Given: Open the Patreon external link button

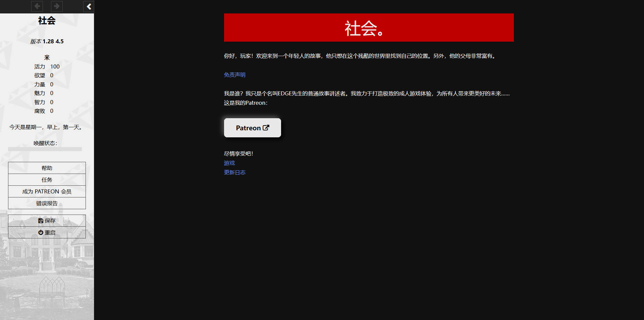Looking at the screenshot, I should point(252,128).
